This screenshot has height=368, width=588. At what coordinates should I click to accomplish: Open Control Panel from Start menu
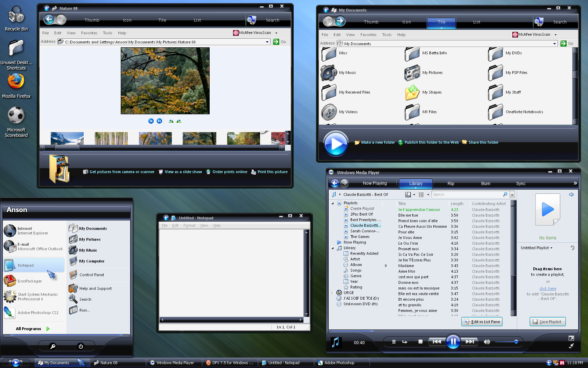tap(87, 275)
